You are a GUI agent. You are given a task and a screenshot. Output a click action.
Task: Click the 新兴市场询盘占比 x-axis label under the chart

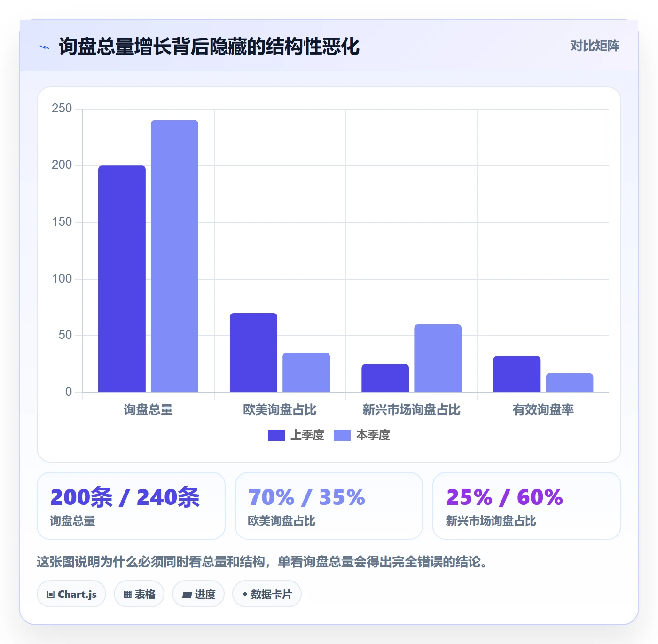pos(411,410)
